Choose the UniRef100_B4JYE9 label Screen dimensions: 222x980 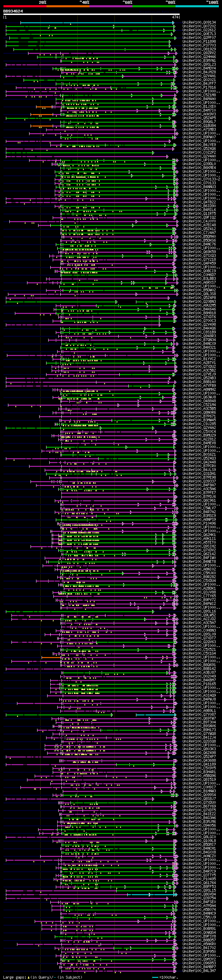click(199, 145)
